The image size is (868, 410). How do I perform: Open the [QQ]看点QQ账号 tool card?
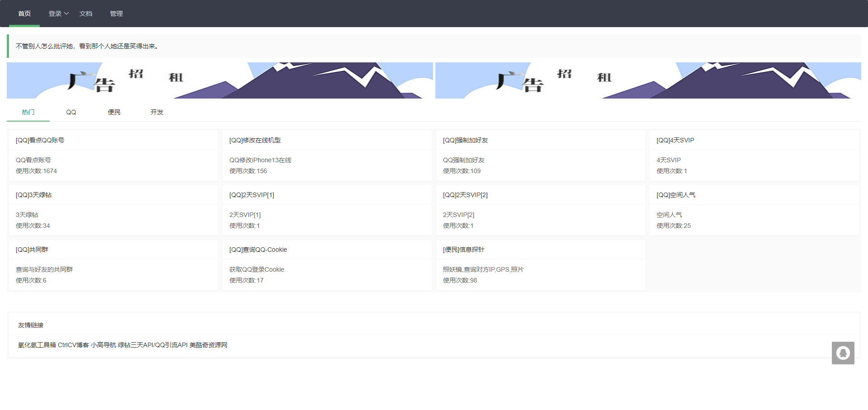[112, 155]
